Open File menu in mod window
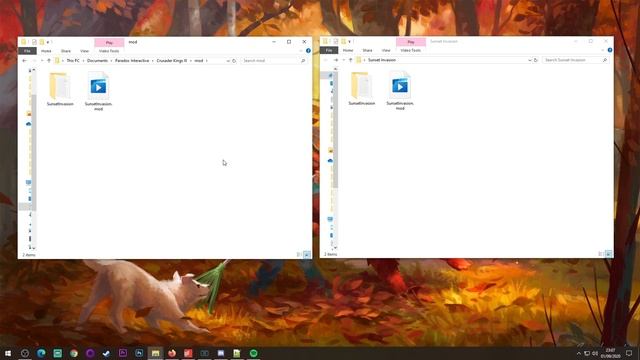 pyautogui.click(x=27, y=51)
